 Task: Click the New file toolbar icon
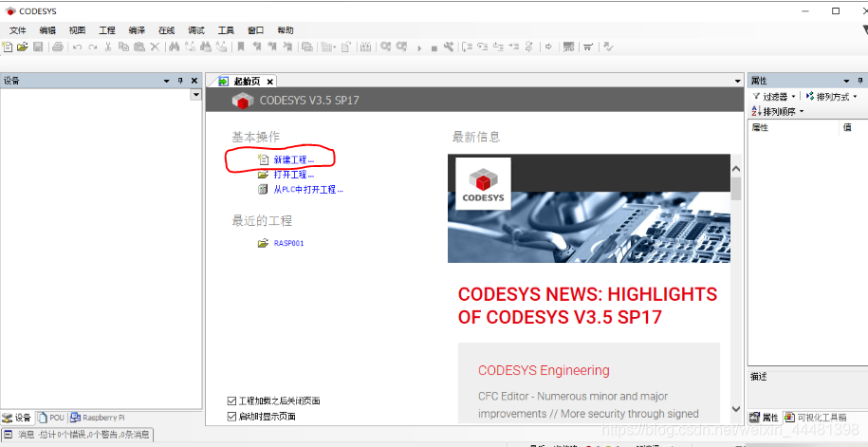click(x=8, y=47)
